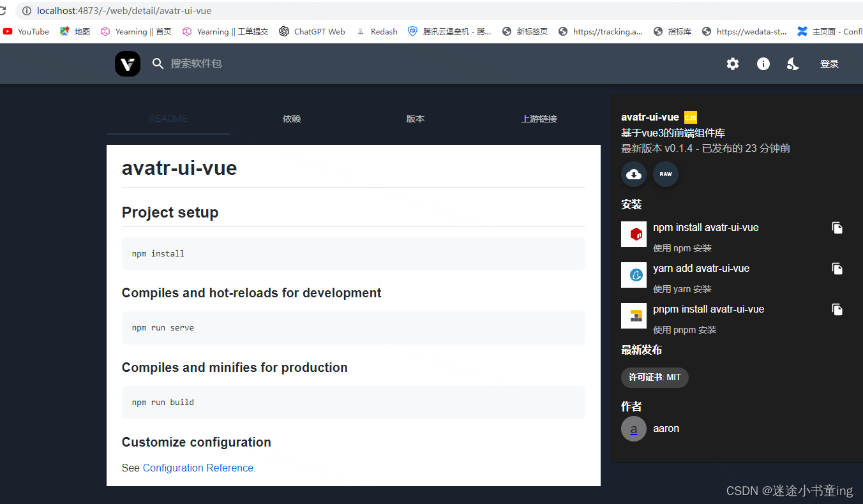This screenshot has width=863, height=504.
Task: Copy the npm install command
Action: pos(837,228)
